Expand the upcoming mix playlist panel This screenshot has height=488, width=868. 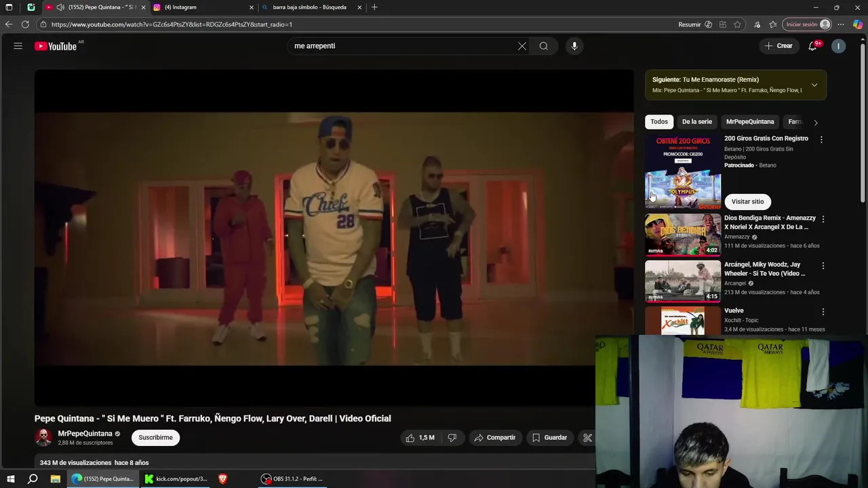click(x=814, y=85)
